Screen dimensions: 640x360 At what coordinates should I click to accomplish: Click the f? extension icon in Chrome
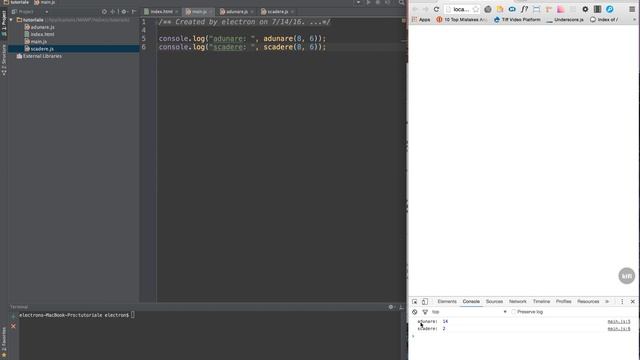524,9
